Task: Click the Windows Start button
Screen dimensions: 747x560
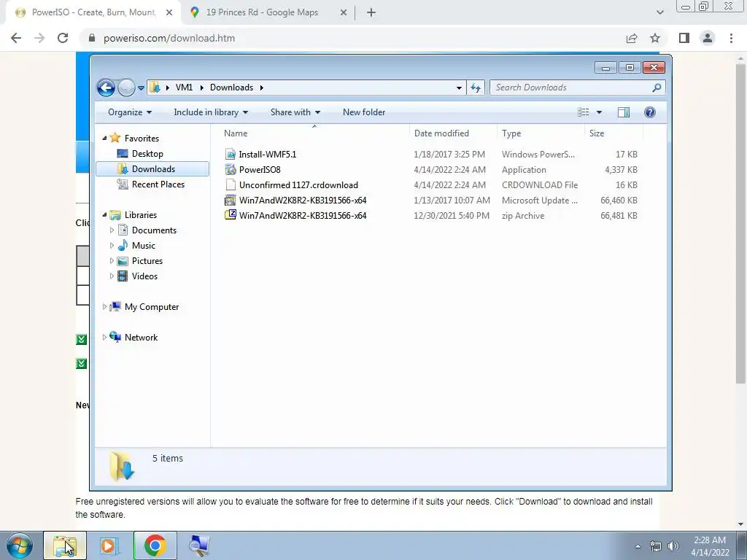Action: (20, 545)
